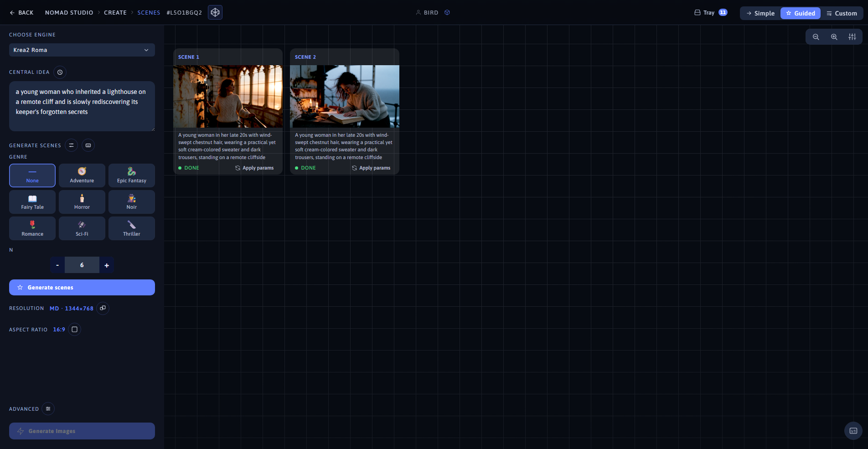Click the cube logo icon beside the project ID
Image resolution: width=868 pixels, height=449 pixels.
pyautogui.click(x=215, y=12)
